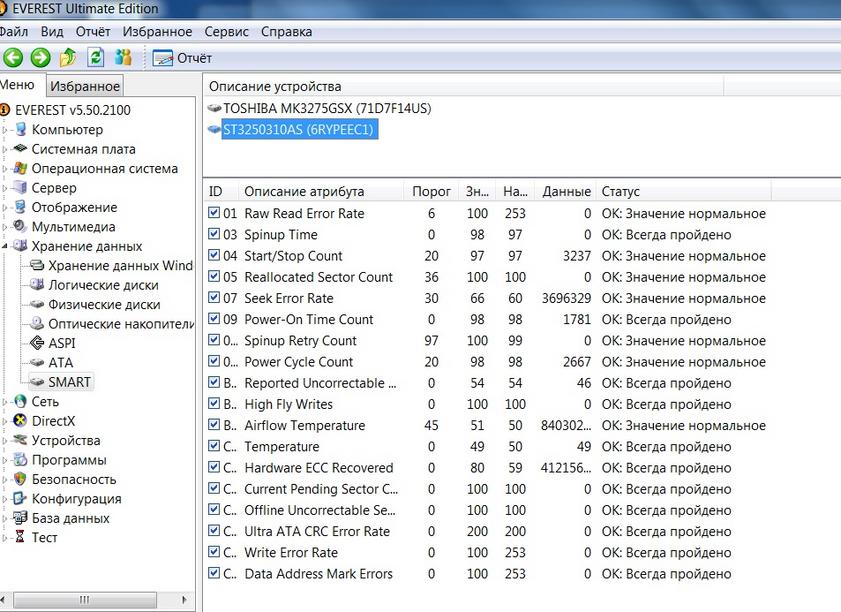
Task: Toggle the Reallocated Sector Count checkbox
Action: pos(214,277)
